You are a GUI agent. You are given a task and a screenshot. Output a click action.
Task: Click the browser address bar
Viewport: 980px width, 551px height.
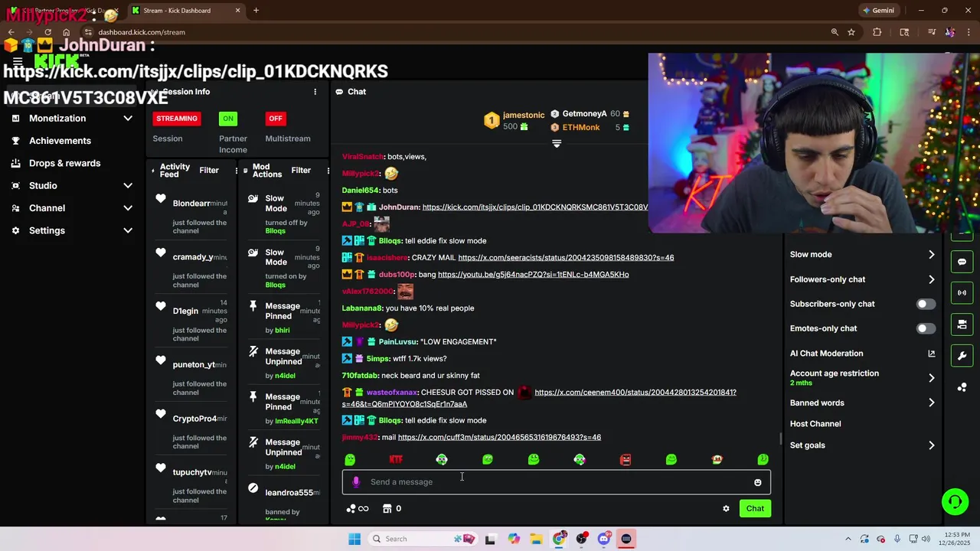pyautogui.click(x=452, y=32)
